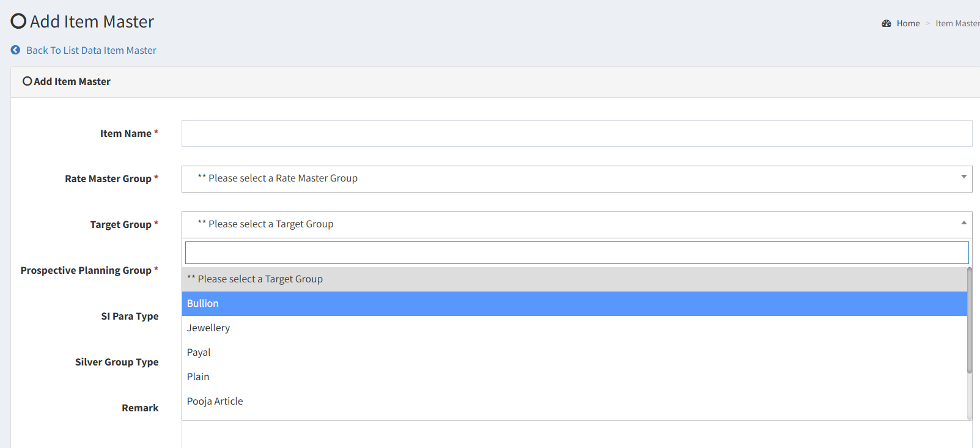Focus the Item Name input field

coord(577,133)
